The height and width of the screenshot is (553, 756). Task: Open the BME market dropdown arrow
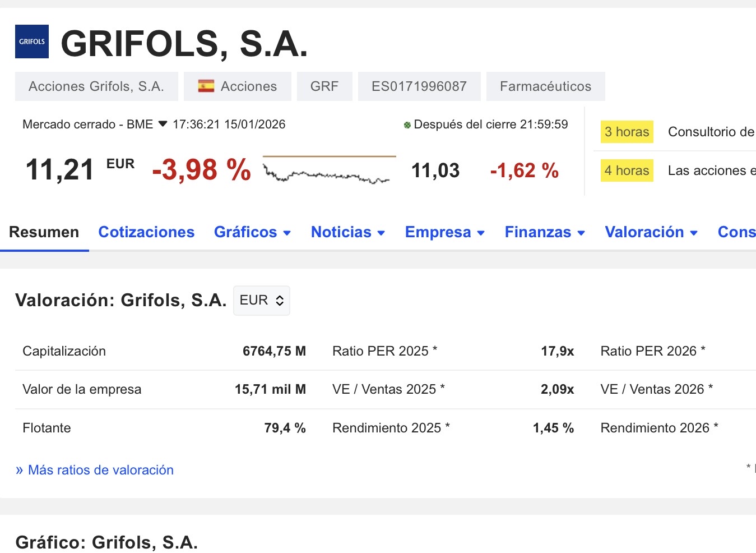[163, 124]
